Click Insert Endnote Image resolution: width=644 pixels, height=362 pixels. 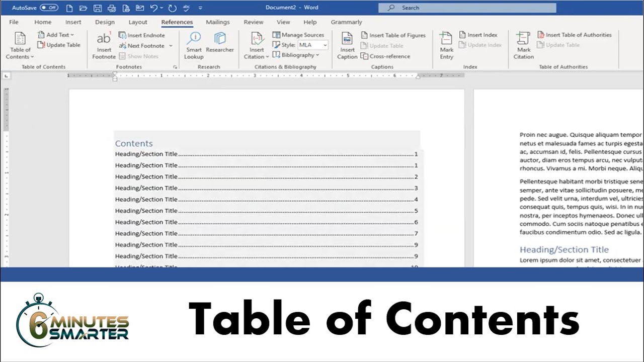[142, 35]
